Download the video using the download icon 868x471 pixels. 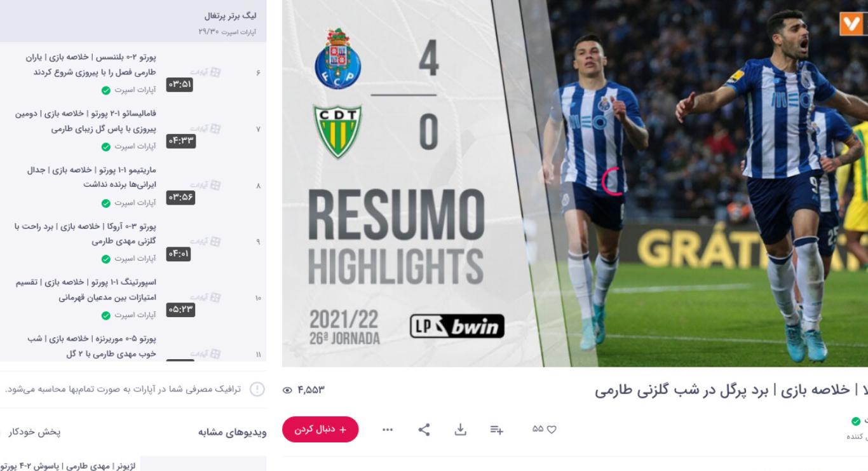(460, 430)
